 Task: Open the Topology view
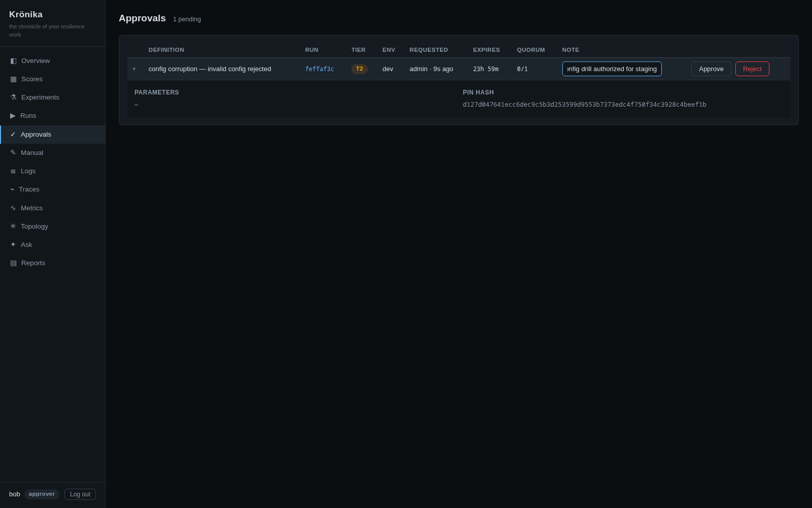(53, 227)
